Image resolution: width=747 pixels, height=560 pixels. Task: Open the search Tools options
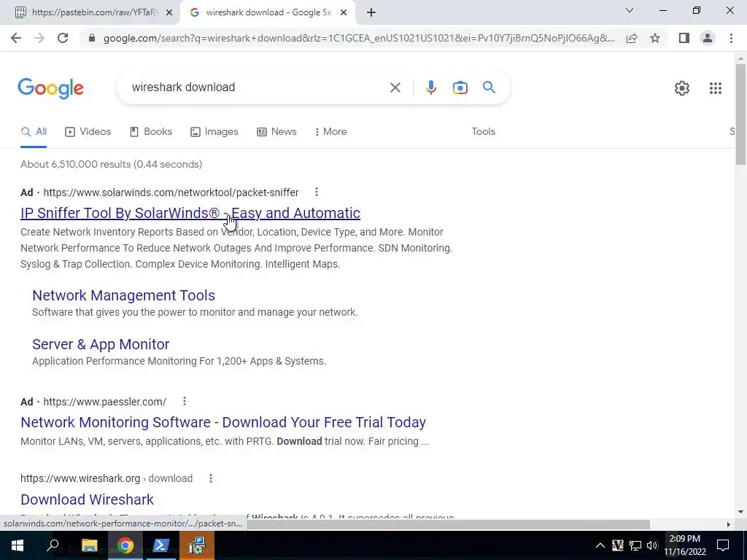(483, 132)
